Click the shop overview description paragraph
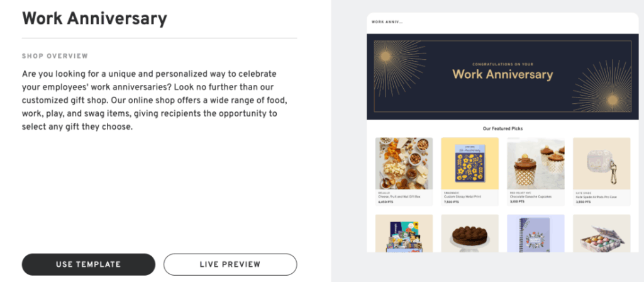Image resolution: width=644 pixels, height=282 pixels. (150, 100)
